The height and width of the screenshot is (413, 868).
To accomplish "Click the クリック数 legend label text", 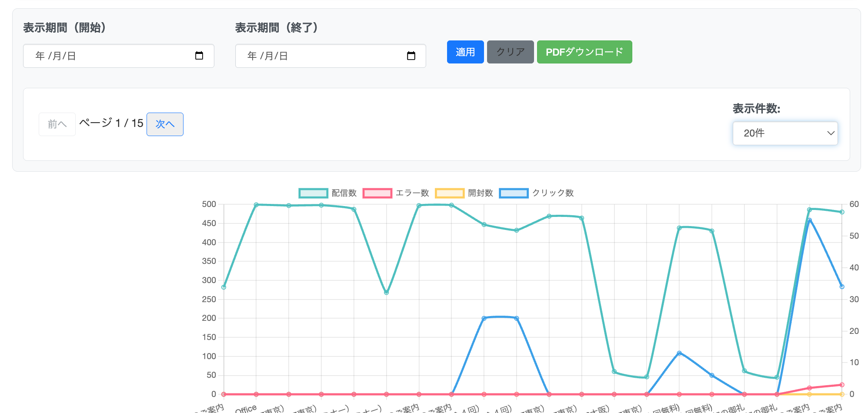I will click(553, 193).
